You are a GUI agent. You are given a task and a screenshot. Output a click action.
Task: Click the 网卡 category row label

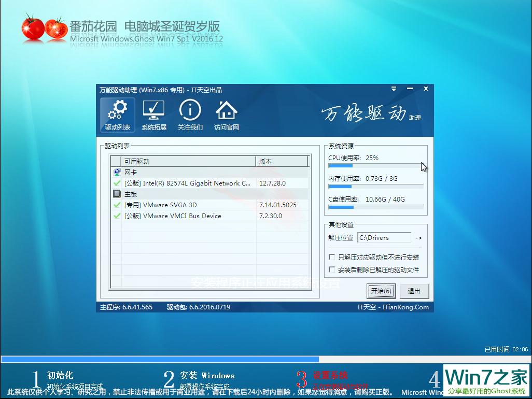pos(131,172)
